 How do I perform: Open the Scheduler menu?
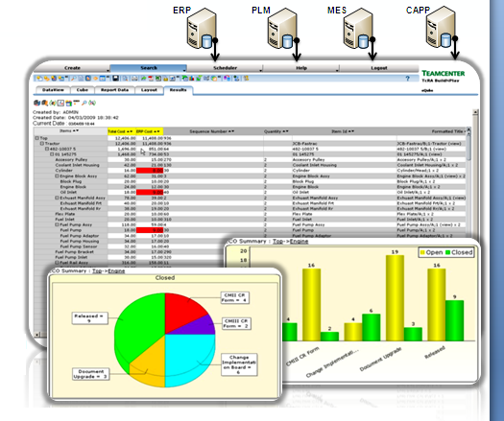click(x=225, y=68)
